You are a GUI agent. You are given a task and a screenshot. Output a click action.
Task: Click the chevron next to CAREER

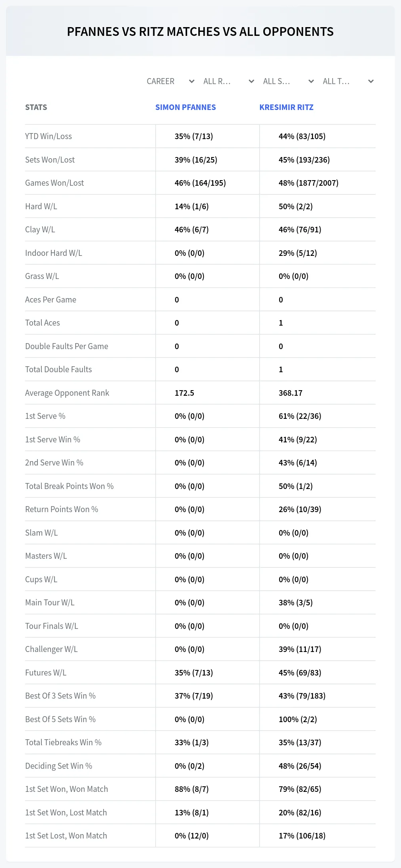[192, 81]
